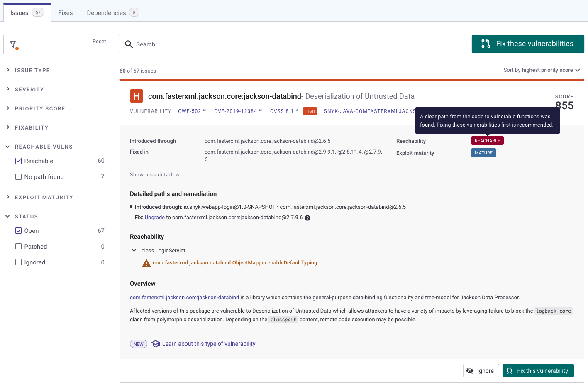Click the REACHABLE badge
Image resolution: width=588 pixels, height=384 pixels.
487,141
